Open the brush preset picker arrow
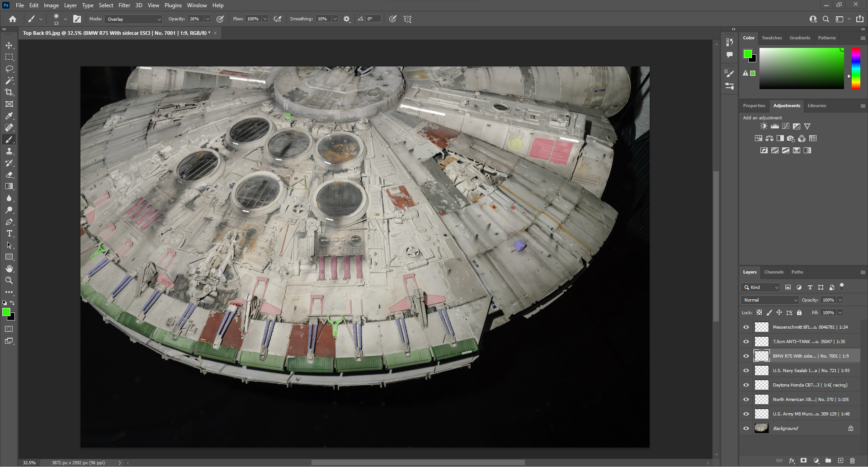The image size is (868, 467). pos(66,19)
